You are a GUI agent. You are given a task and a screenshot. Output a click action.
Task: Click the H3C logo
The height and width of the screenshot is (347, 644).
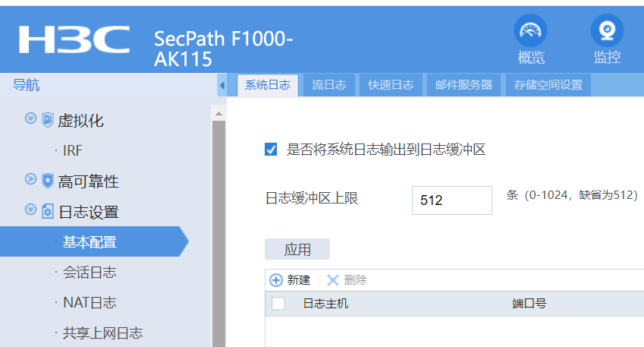click(74, 38)
